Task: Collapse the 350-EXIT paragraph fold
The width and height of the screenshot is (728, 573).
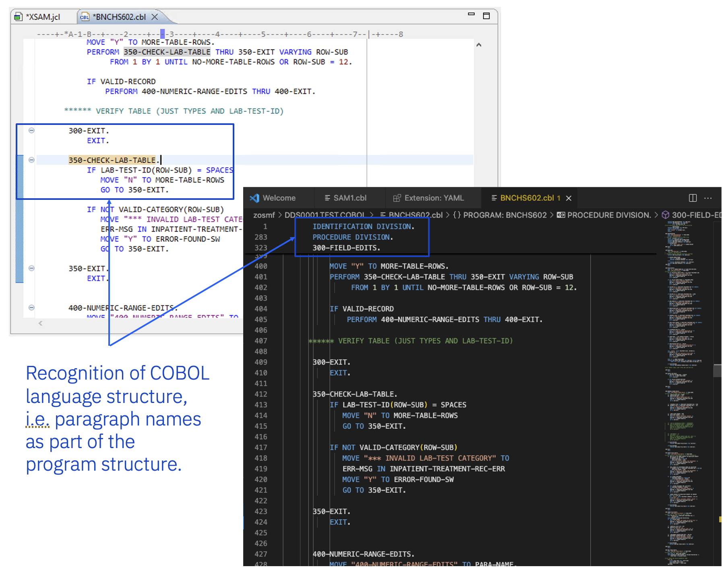Action: pos(31,268)
